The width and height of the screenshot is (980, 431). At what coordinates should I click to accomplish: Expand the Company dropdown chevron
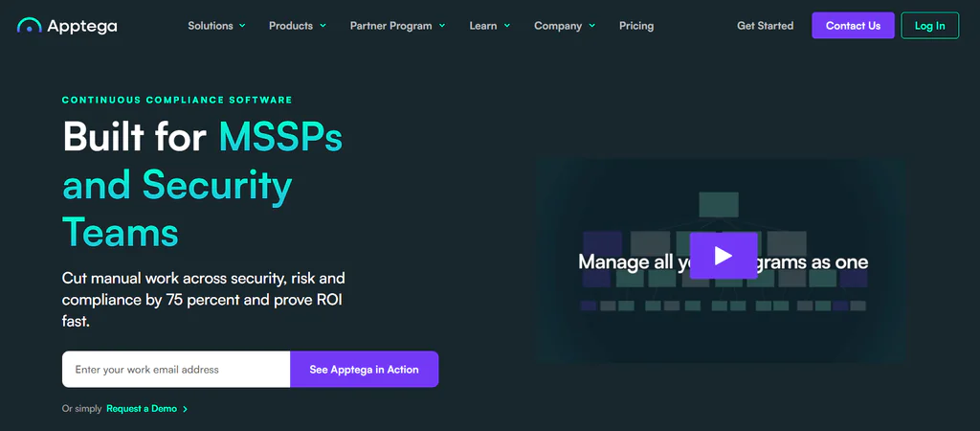coord(591,26)
